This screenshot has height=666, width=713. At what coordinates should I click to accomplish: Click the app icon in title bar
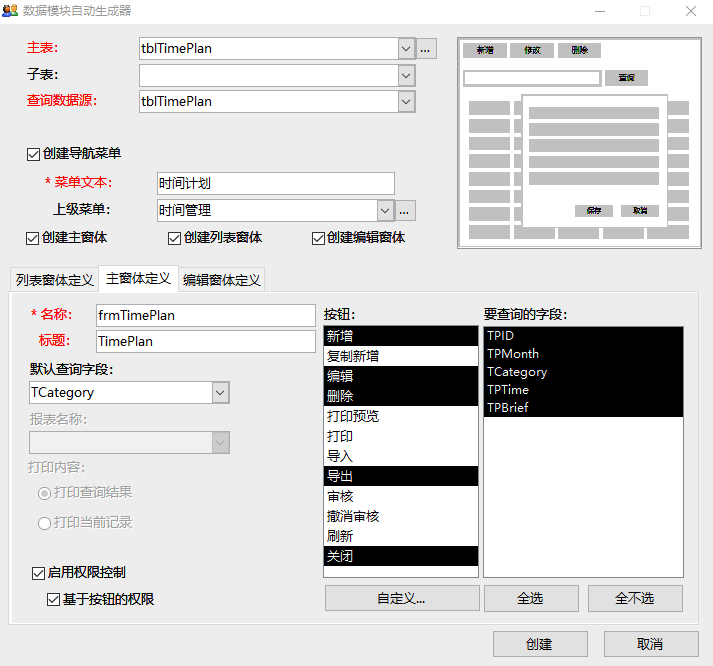pyautogui.click(x=10, y=10)
